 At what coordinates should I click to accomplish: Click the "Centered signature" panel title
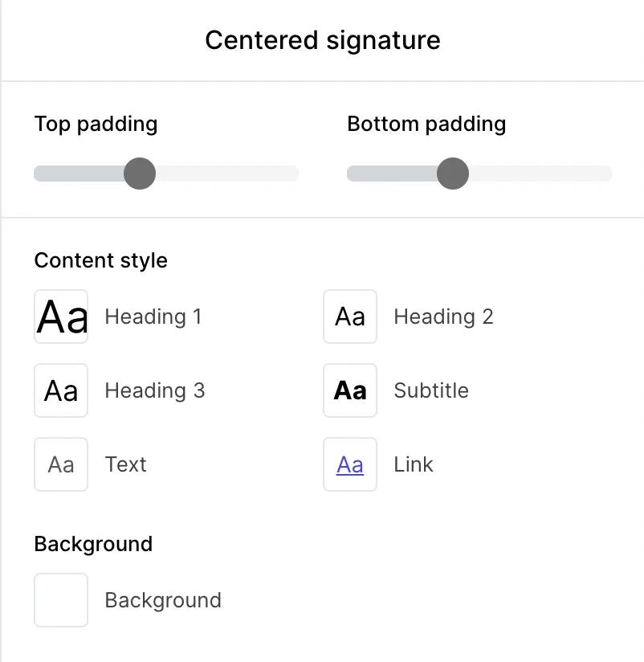(323, 40)
